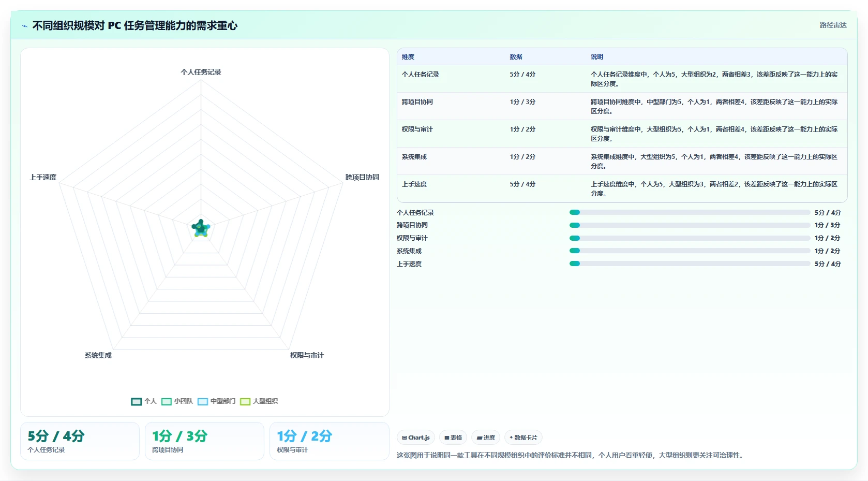Click the 跨项目协同 radar axis label

tap(362, 177)
